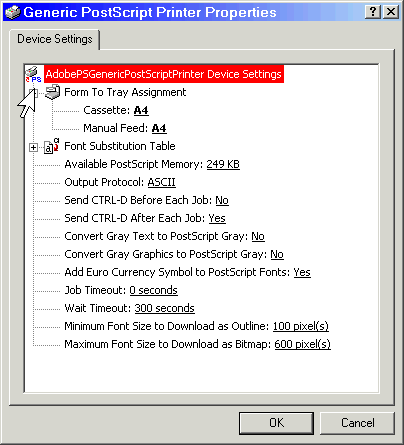
Task: Select the Font Substitution Table label
Action: click(x=120, y=146)
